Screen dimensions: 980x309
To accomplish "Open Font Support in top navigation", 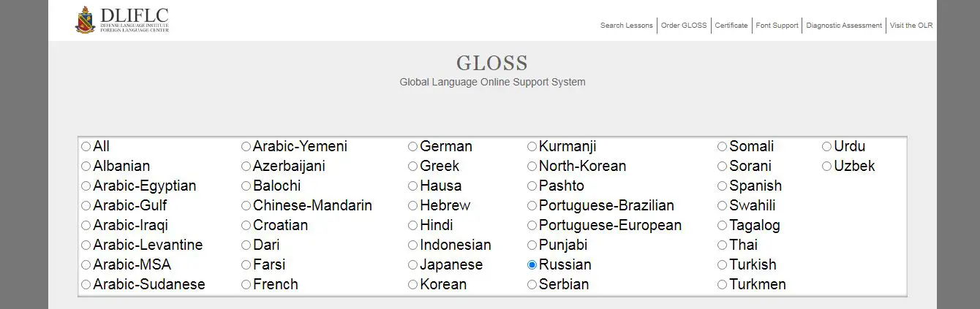I will tap(777, 26).
